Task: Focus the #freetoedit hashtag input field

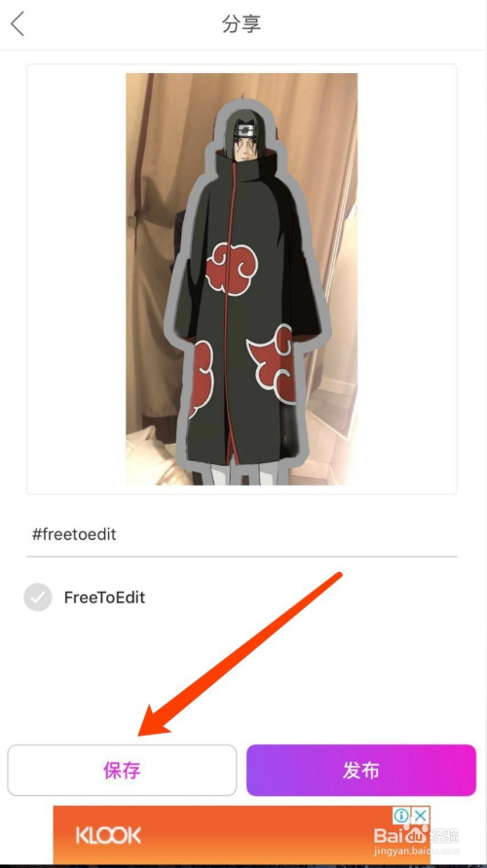Action: point(242,535)
